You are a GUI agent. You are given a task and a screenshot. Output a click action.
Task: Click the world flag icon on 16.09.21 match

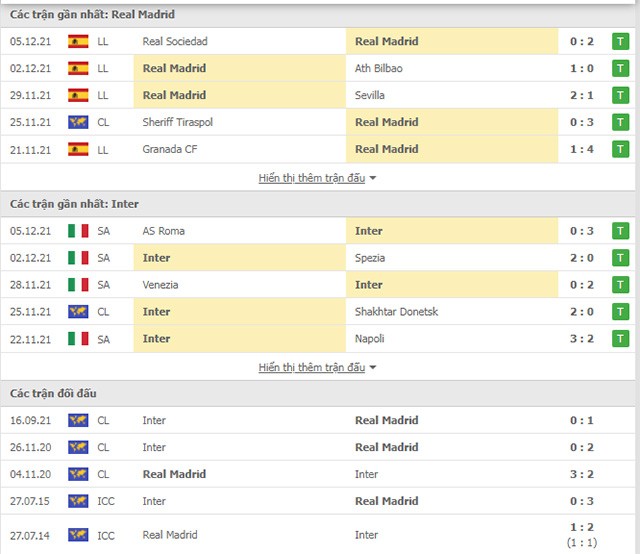78,420
